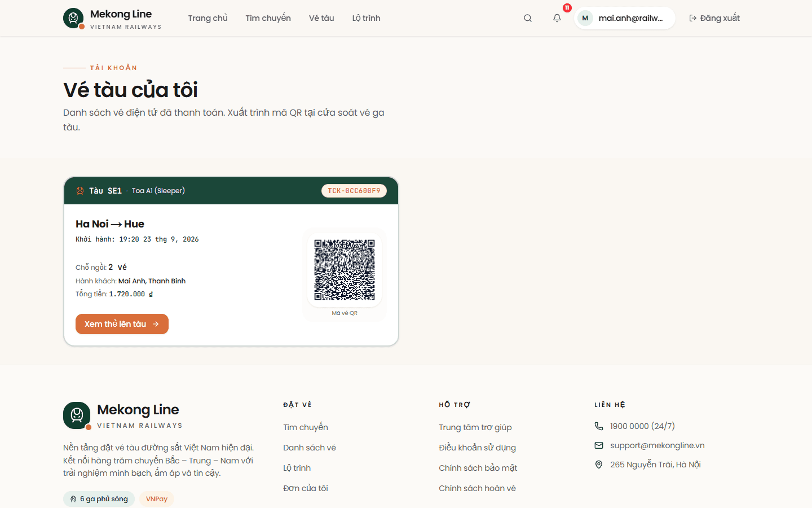
Task: Open the mai.anh@railw... account pill
Action: [x=625, y=18]
